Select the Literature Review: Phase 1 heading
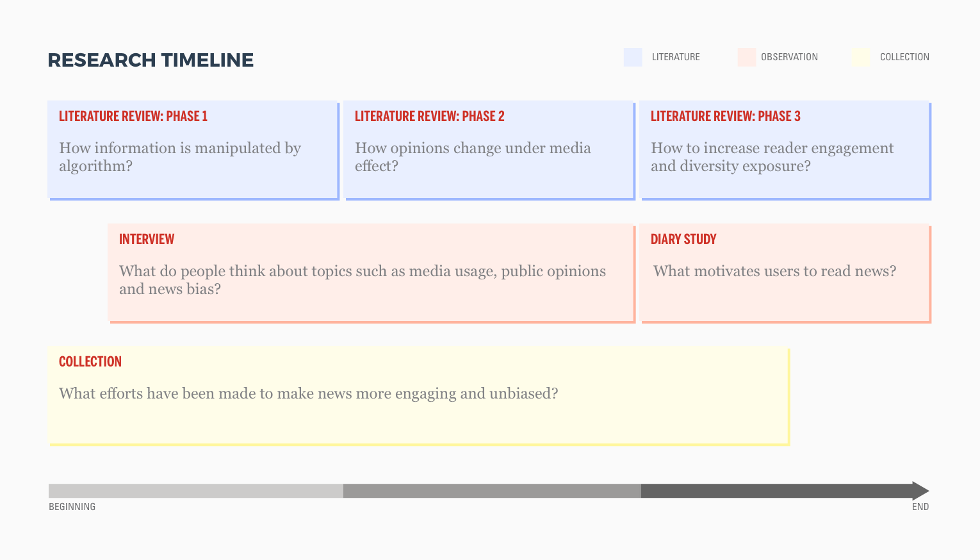The width and height of the screenshot is (980, 560). pos(133,116)
